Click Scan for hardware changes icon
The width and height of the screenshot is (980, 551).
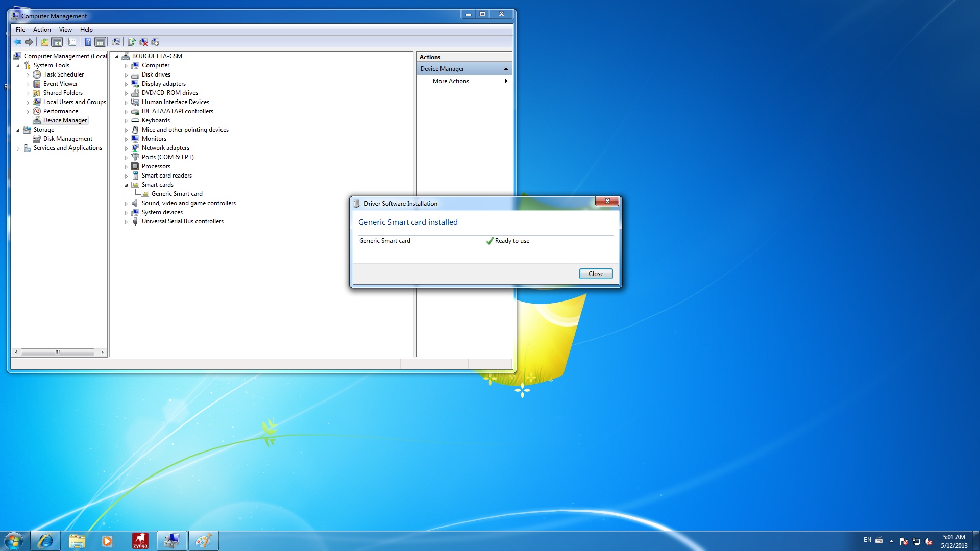116,42
